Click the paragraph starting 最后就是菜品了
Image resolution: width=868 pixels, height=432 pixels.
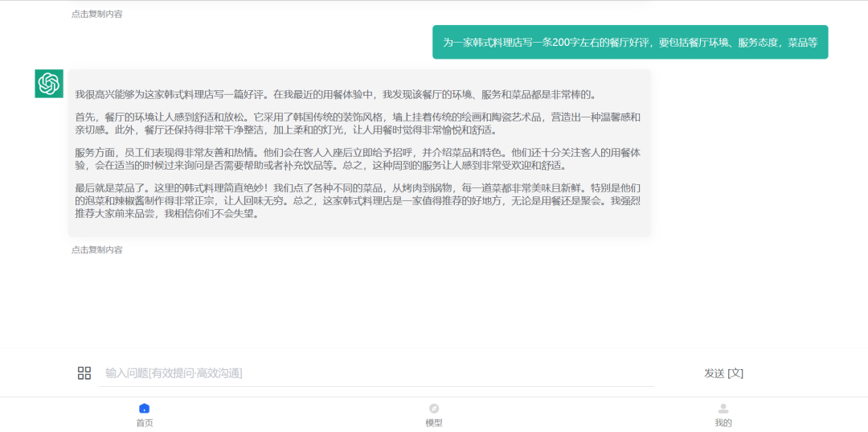(x=358, y=200)
